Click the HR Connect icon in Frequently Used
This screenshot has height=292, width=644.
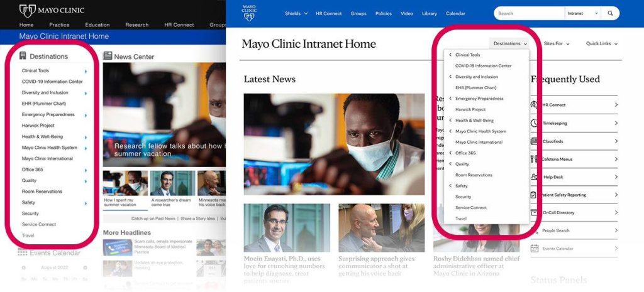coord(534,105)
